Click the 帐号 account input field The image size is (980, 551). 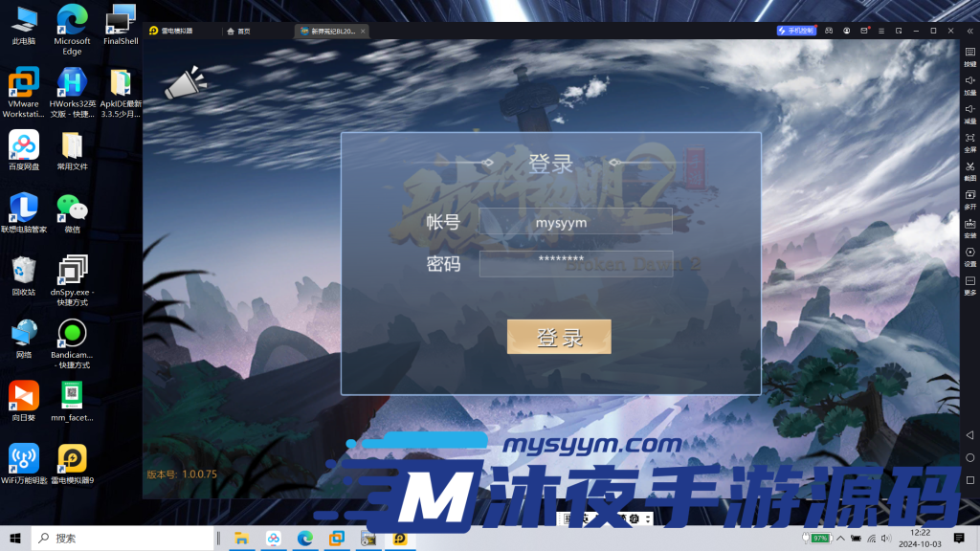point(575,223)
